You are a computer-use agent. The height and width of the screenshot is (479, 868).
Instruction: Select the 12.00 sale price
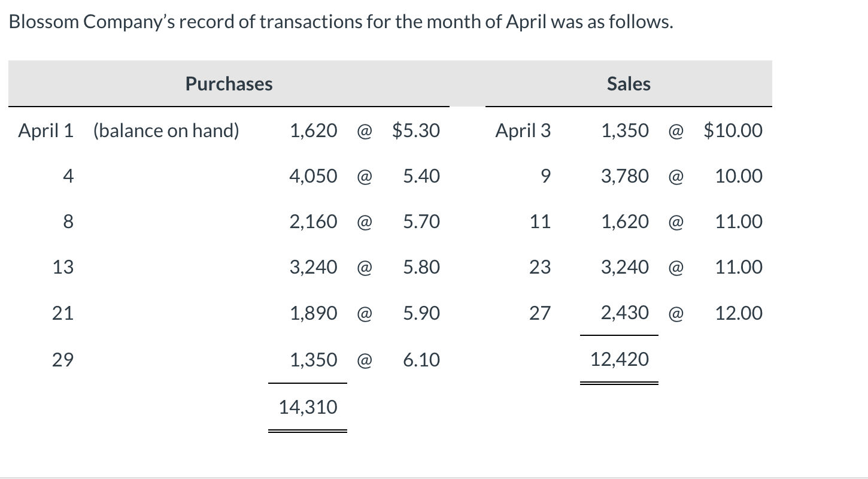click(739, 313)
